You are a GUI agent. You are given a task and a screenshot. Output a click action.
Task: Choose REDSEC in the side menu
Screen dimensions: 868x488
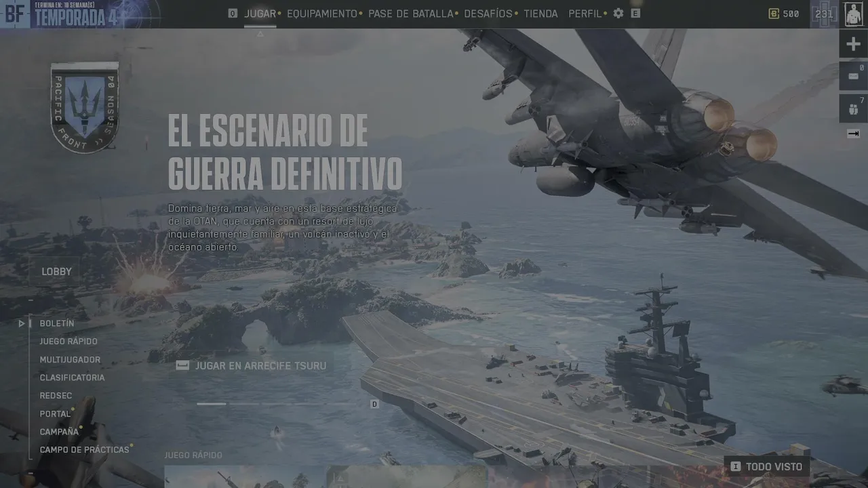click(56, 396)
